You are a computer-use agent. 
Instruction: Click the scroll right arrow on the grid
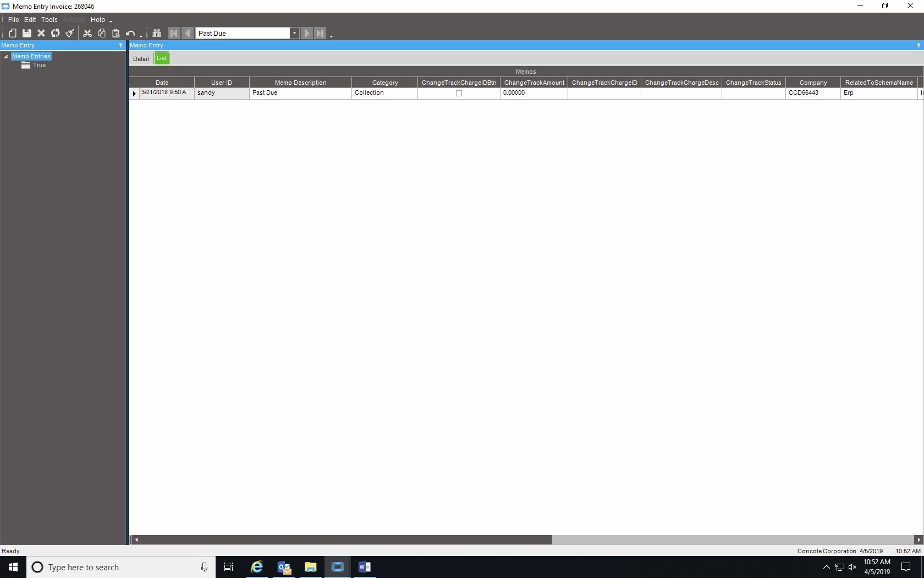919,540
